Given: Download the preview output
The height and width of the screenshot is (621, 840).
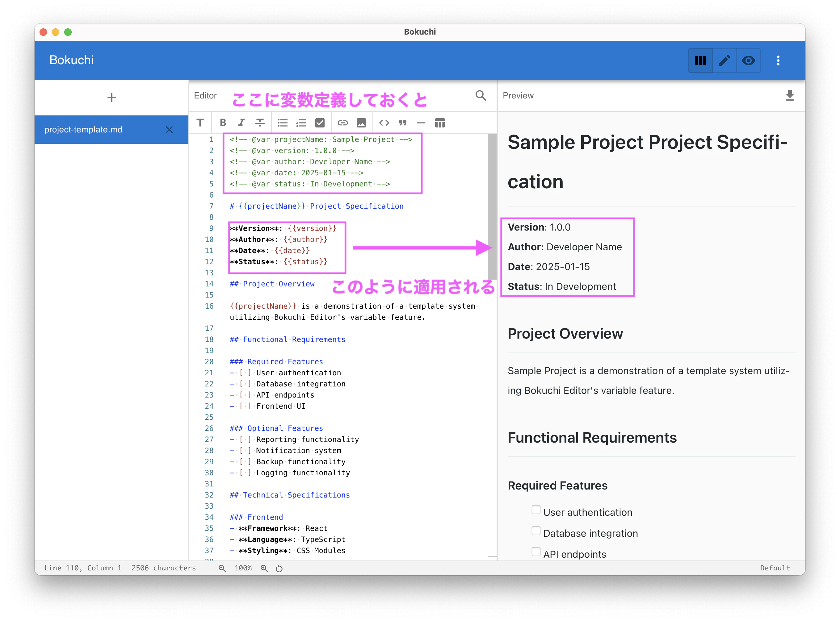Looking at the screenshot, I should click(790, 95).
